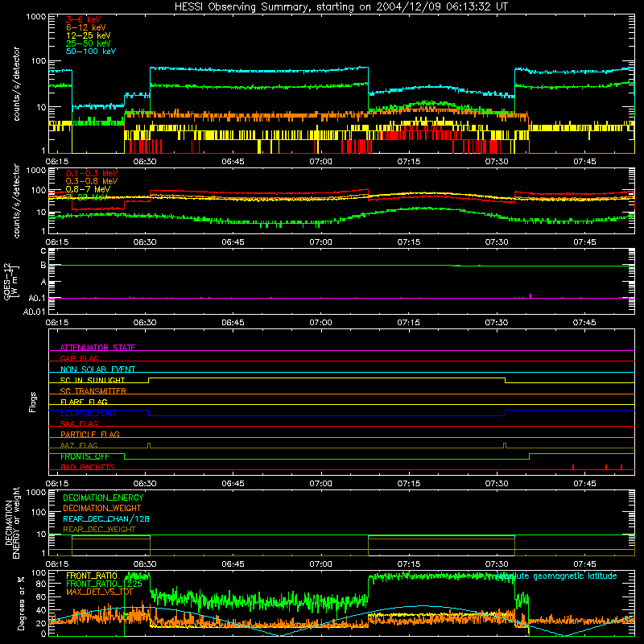This screenshot has width=644, height=644.
Task: Click the 0.8-7 MeV legend label
Action: (x=89, y=189)
